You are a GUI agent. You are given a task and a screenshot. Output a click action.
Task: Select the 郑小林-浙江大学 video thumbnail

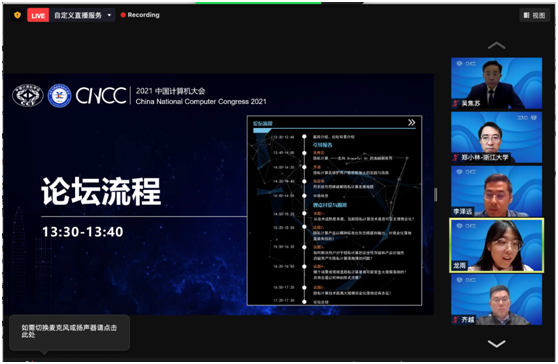tap(496, 137)
